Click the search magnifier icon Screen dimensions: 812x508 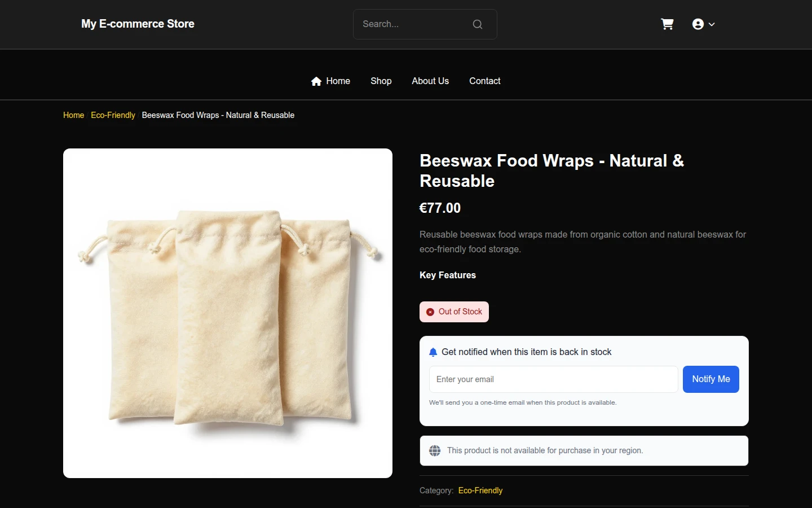coord(478,24)
